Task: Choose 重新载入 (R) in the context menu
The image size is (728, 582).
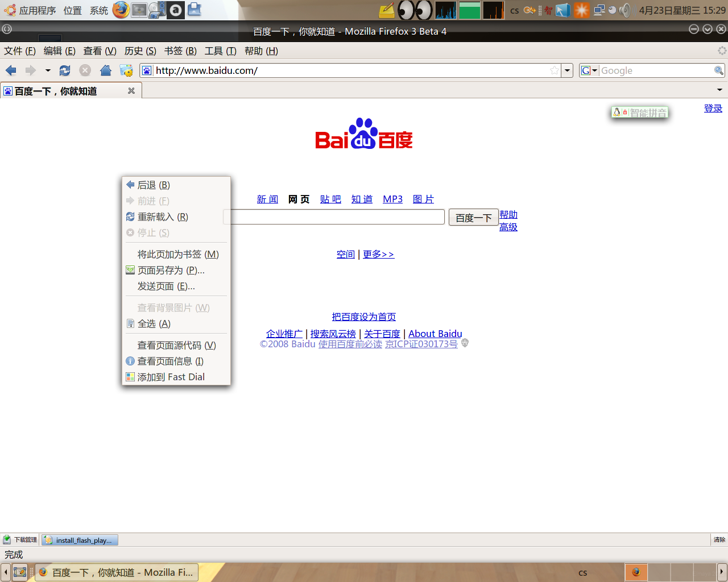Action: [x=176, y=217]
